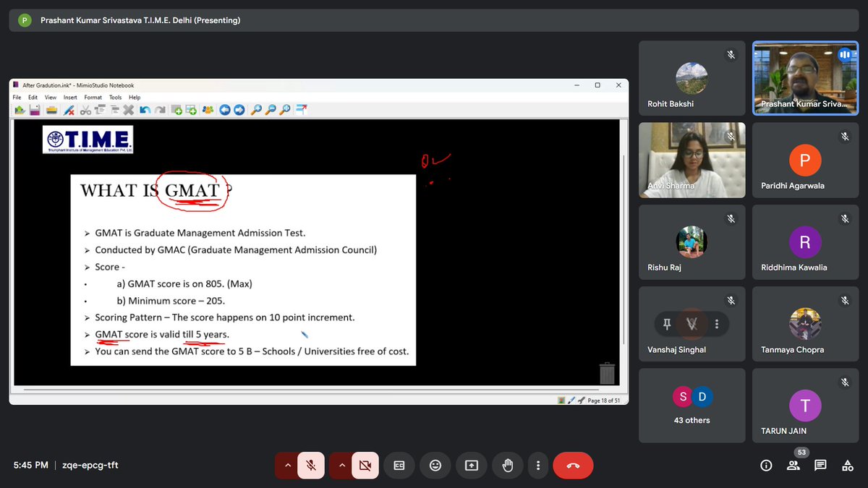Open the Edit menu

(33, 97)
